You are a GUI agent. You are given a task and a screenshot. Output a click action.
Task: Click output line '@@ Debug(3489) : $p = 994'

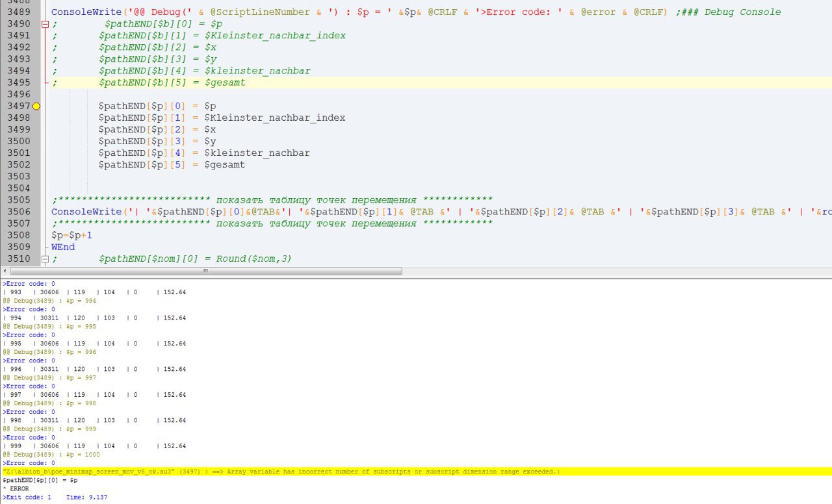[x=49, y=301]
